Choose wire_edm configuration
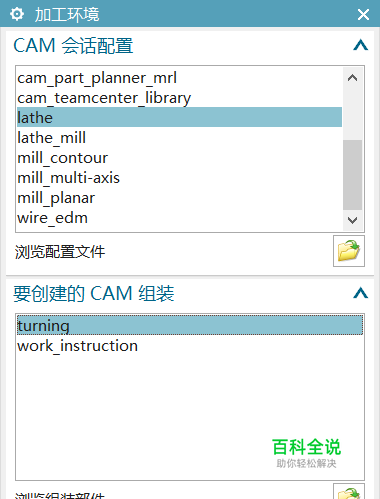380x499 pixels. tap(179, 218)
